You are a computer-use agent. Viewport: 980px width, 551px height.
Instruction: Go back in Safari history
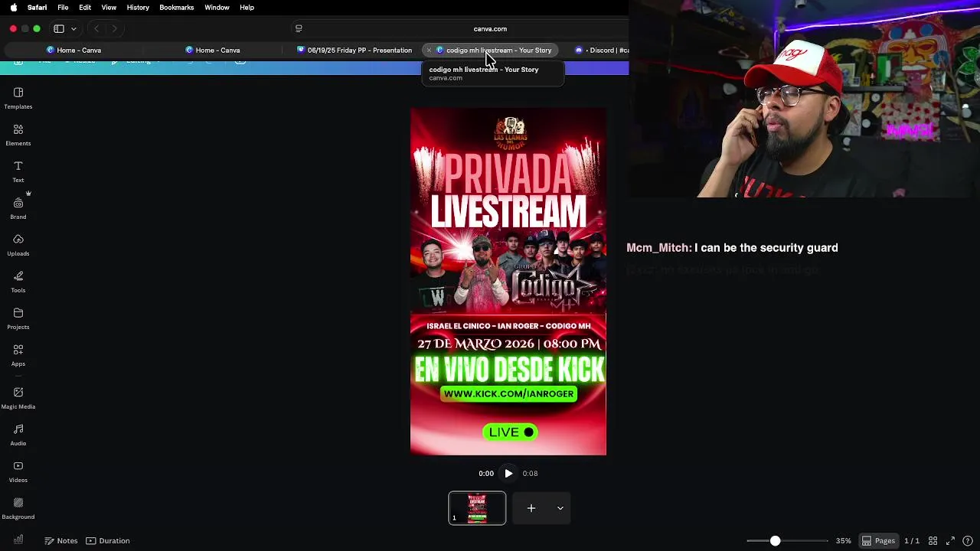[96, 29]
